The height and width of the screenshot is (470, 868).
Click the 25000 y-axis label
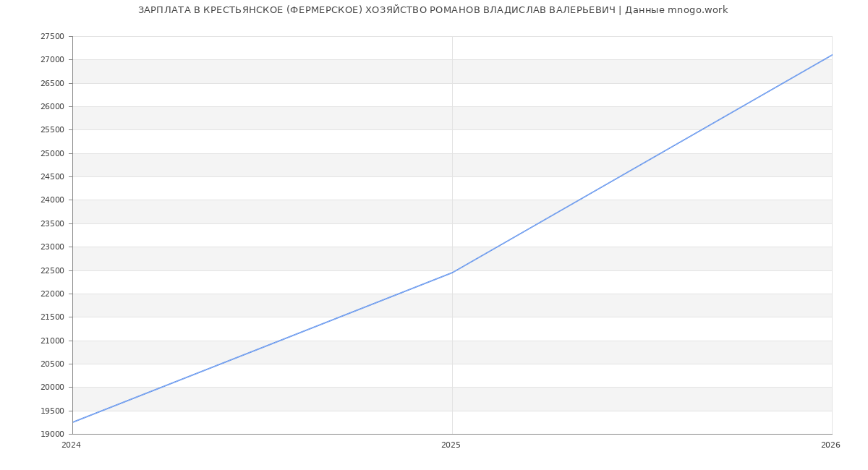(x=52, y=153)
